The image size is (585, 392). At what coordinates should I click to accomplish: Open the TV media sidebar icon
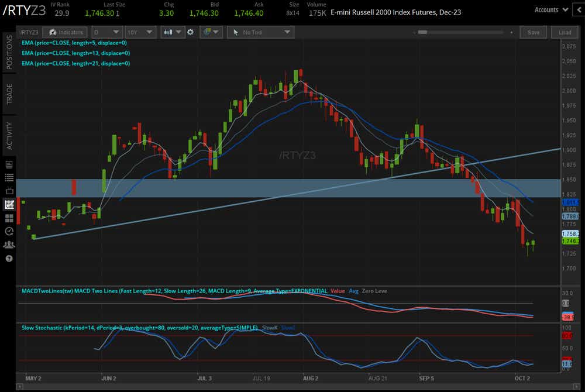[x=9, y=191]
